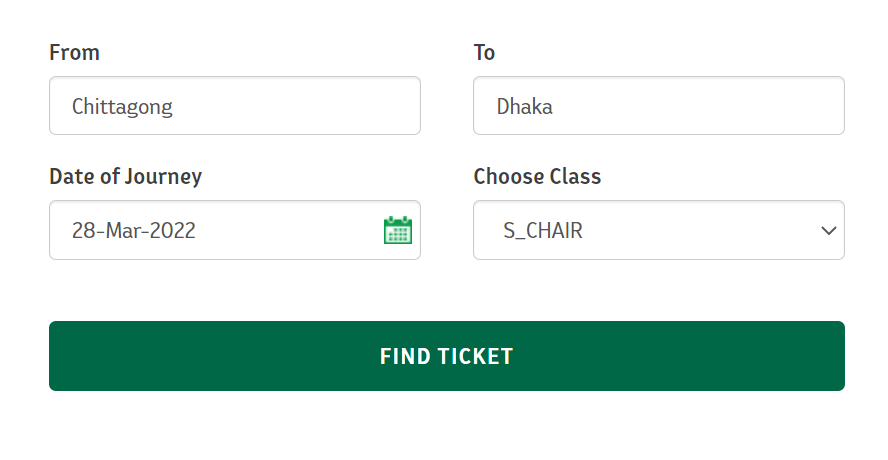Expand class list using chevron arrow
This screenshot has height=460, width=888.
pos(829,231)
